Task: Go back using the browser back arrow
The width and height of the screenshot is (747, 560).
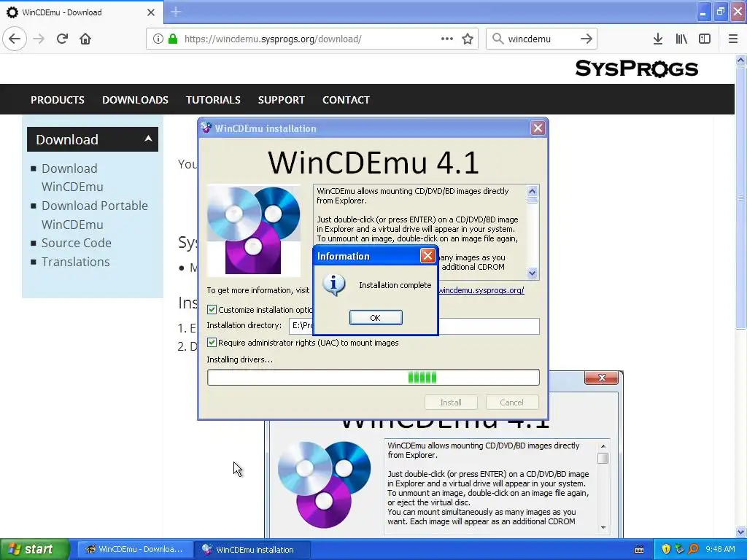Action: click(x=15, y=39)
